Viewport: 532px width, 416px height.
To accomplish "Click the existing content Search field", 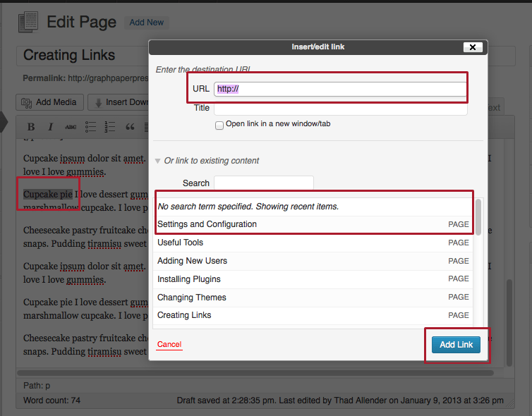I will coord(264,183).
